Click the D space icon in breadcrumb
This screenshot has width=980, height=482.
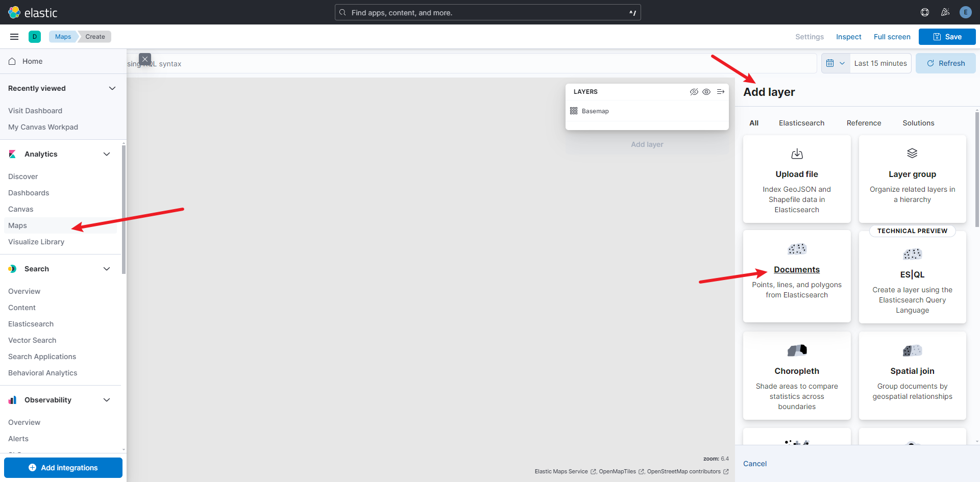pyautogui.click(x=35, y=36)
